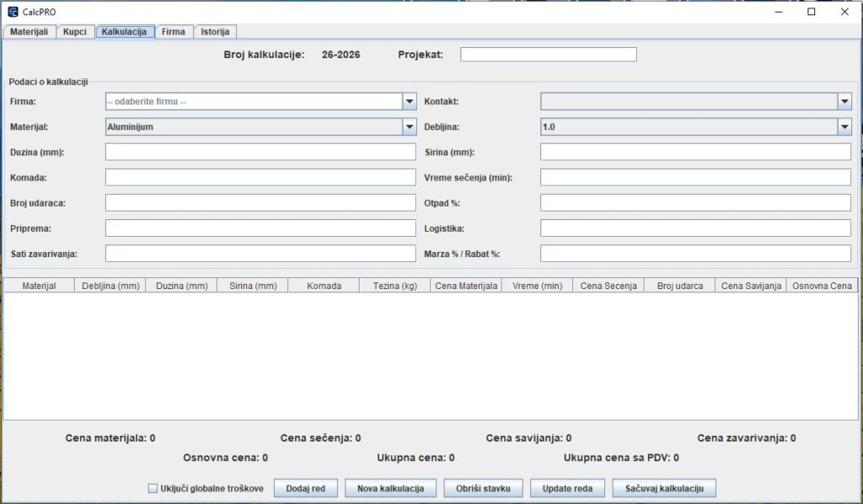This screenshot has height=504, width=863.
Task: Click the Tezina (kg) column header
Action: pyautogui.click(x=394, y=286)
